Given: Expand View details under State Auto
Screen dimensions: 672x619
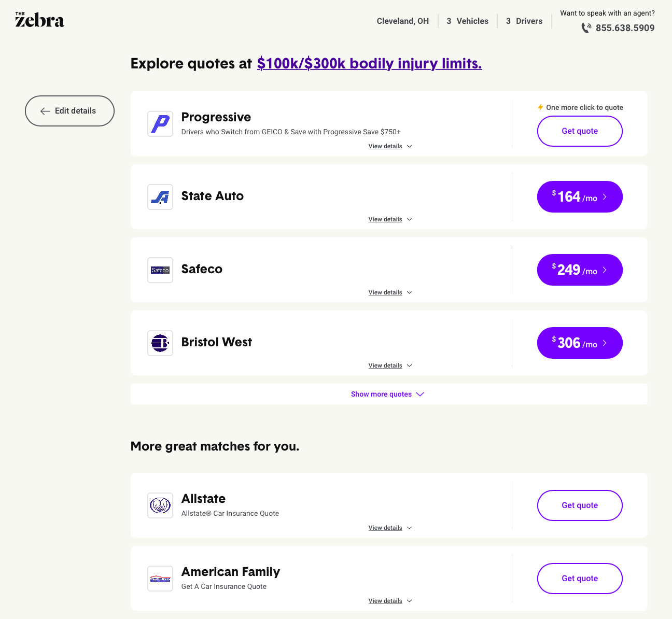Looking at the screenshot, I should click(390, 219).
